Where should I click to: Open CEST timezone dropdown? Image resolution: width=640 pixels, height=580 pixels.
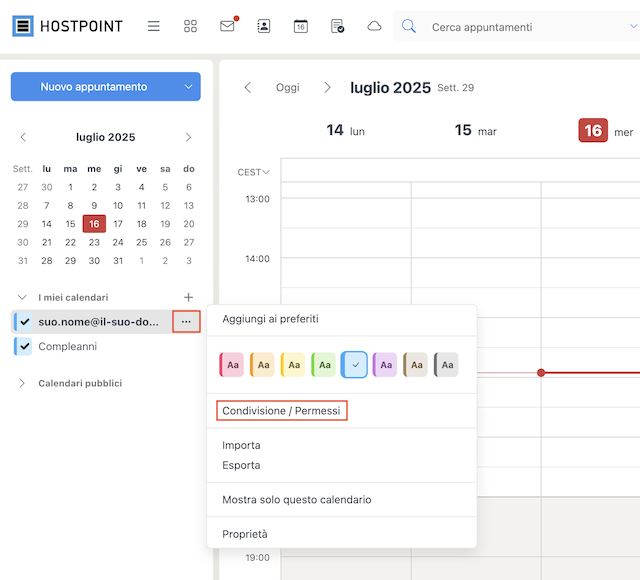click(x=253, y=172)
